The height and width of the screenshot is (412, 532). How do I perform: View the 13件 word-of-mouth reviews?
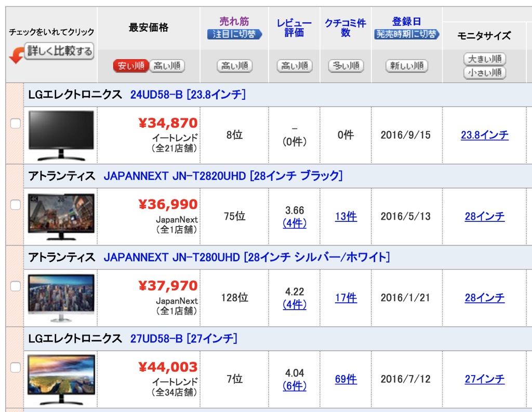pos(346,217)
